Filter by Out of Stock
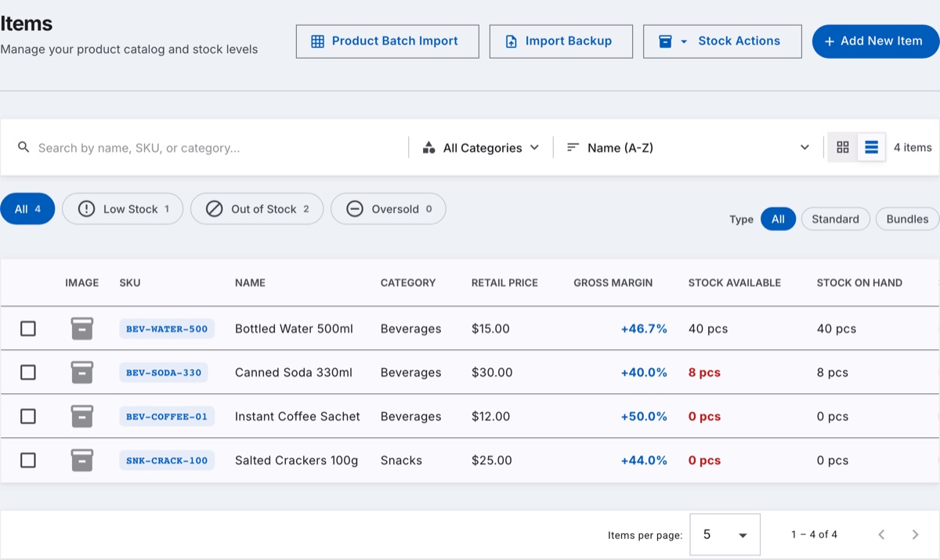 (257, 209)
